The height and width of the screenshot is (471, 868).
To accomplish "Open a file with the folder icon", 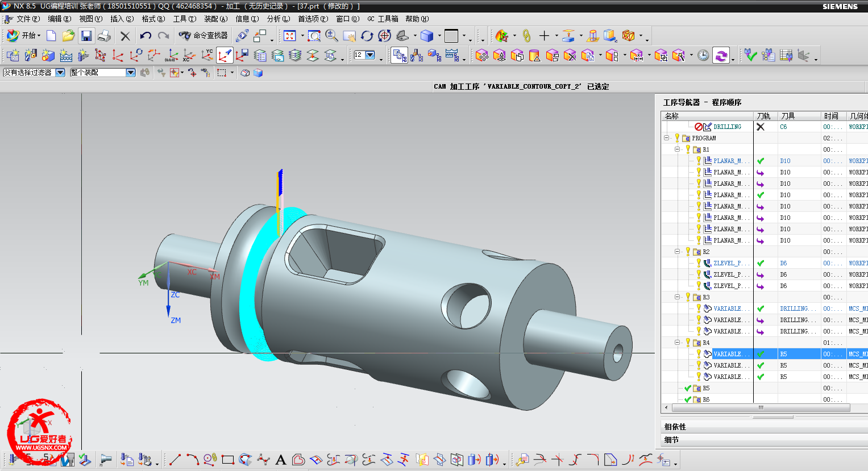I will 68,36.
